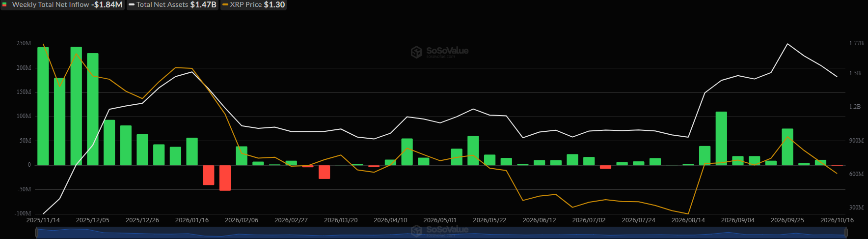Click the 300M right axis label
The height and width of the screenshot is (239, 868).
[857, 208]
